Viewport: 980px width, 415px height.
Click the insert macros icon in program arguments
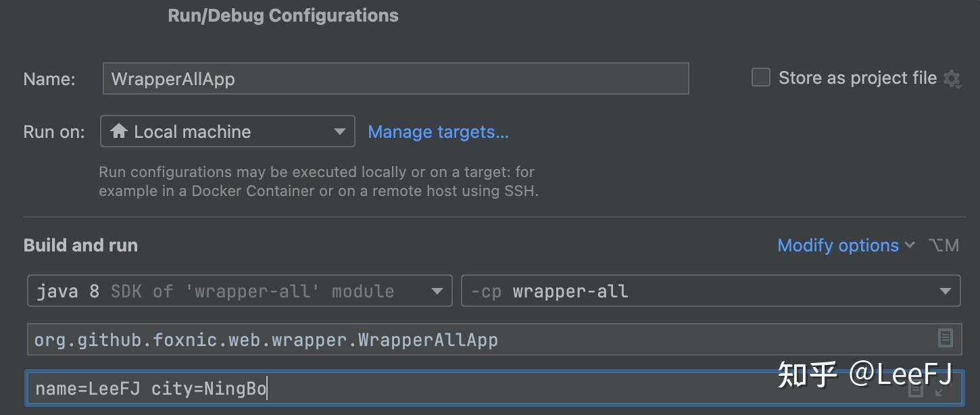tap(916, 390)
